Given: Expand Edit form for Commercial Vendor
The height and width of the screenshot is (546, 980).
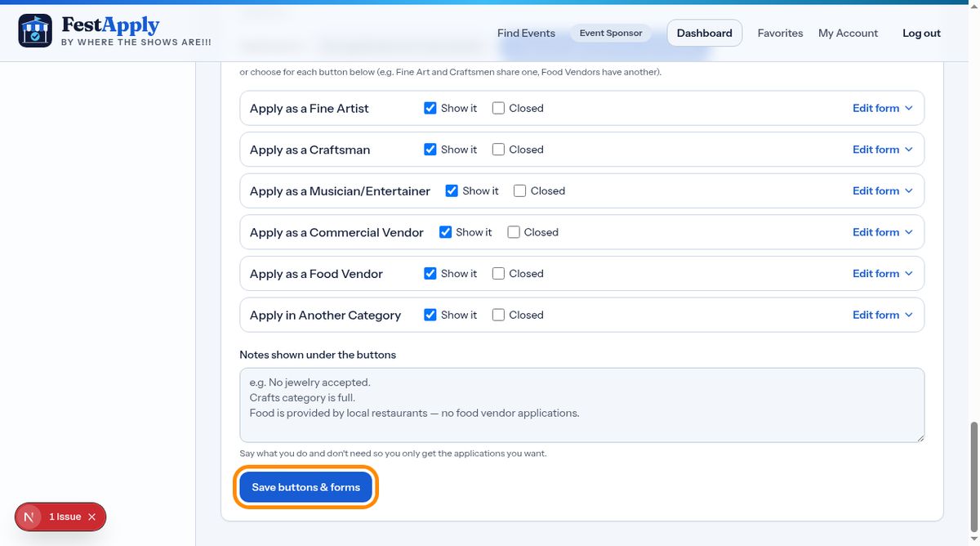Looking at the screenshot, I should [882, 232].
